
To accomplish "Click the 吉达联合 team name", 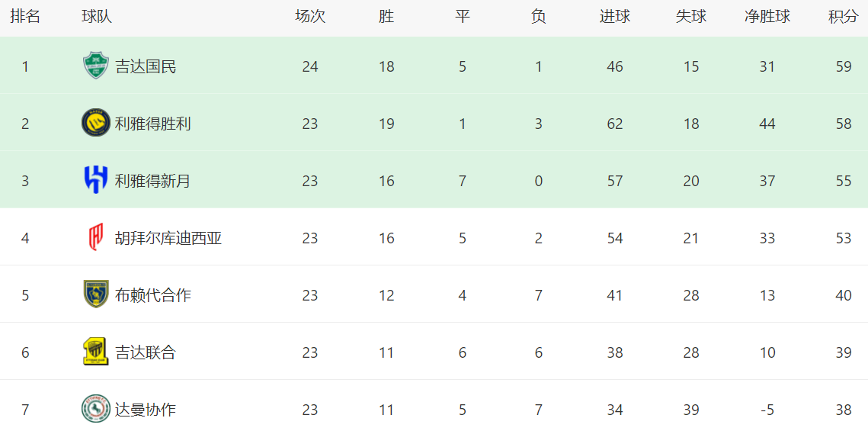I will [146, 352].
